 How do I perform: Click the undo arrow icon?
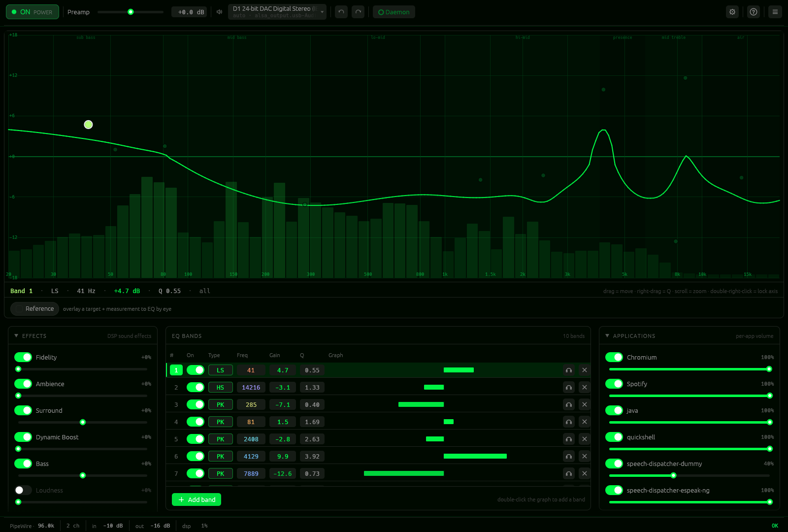click(x=341, y=12)
